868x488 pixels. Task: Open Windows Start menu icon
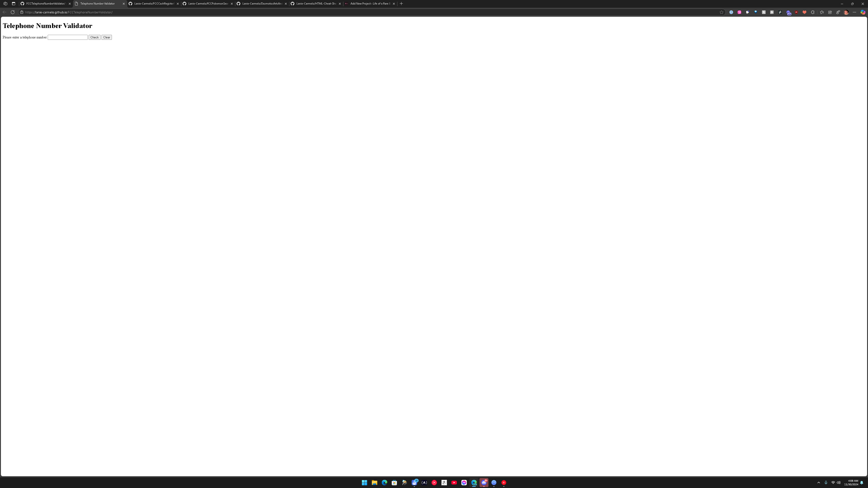tap(364, 483)
